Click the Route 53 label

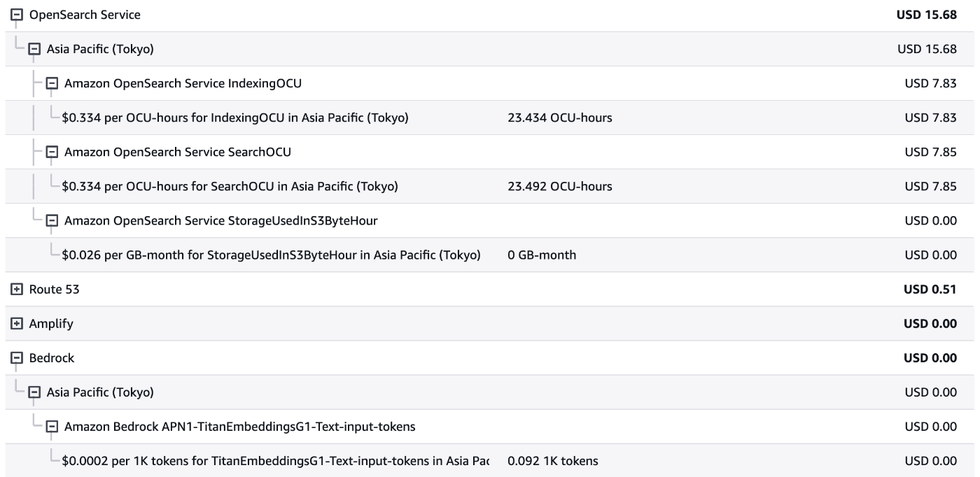pos(54,289)
